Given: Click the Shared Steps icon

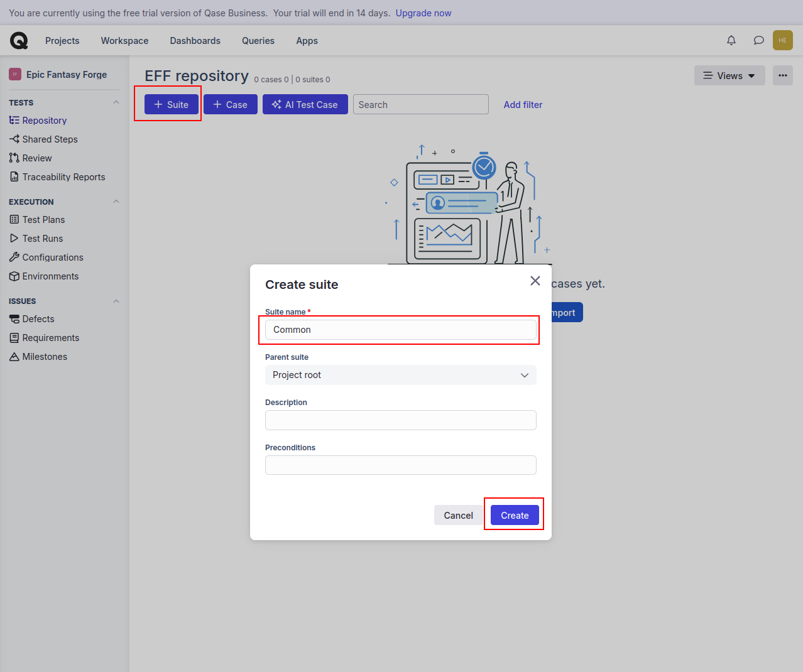Looking at the screenshot, I should click(x=14, y=139).
